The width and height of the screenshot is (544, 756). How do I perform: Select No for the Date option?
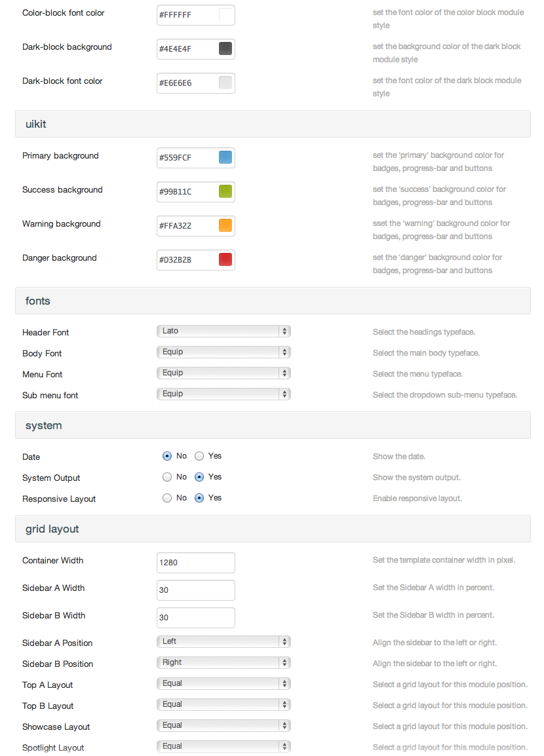click(167, 456)
